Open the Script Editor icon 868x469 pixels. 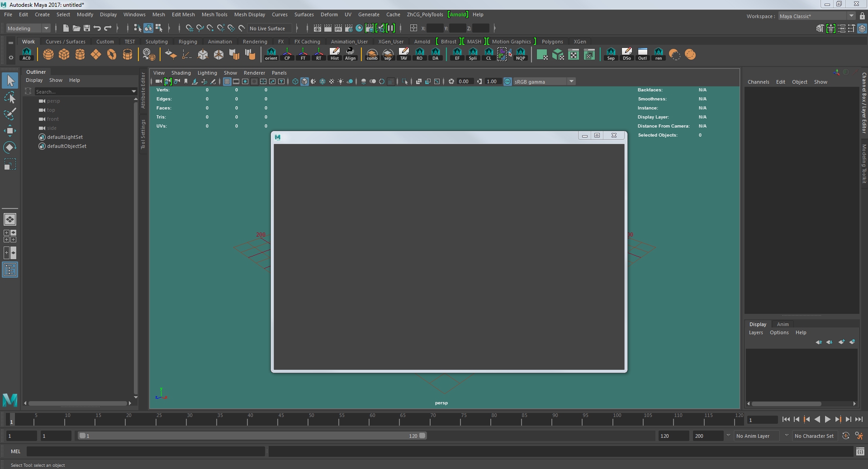pos(860,451)
